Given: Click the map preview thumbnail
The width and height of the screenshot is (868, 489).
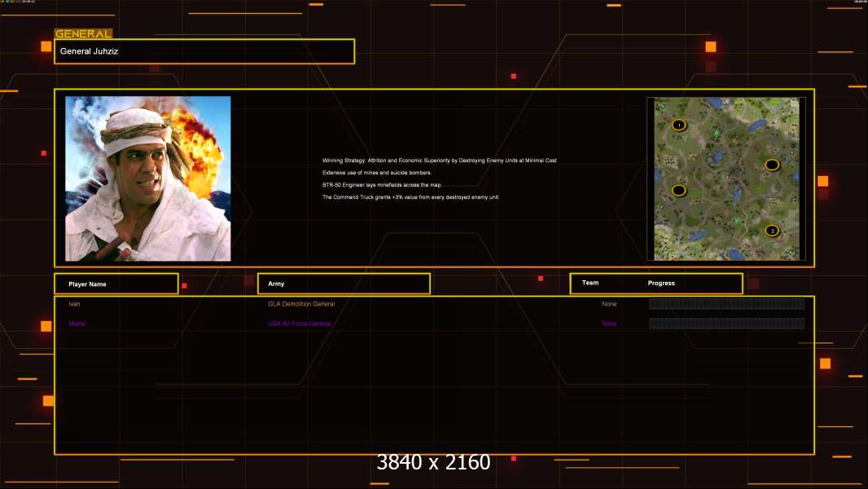Looking at the screenshot, I should (726, 178).
